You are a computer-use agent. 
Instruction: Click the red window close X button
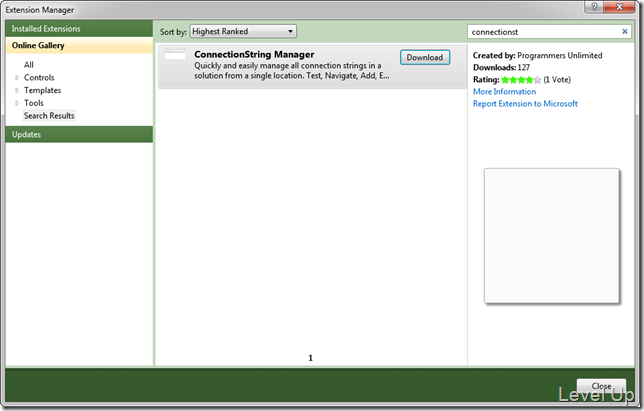click(x=620, y=7)
